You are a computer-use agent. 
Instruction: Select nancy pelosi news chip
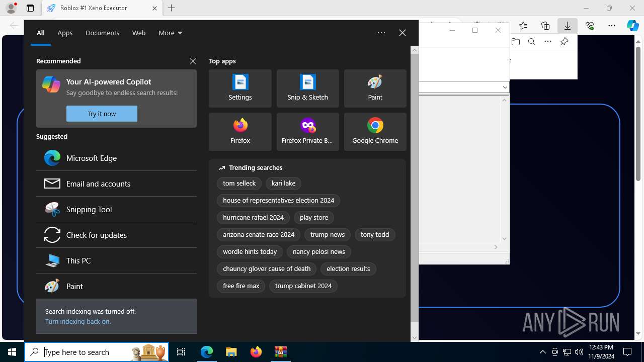point(318,252)
